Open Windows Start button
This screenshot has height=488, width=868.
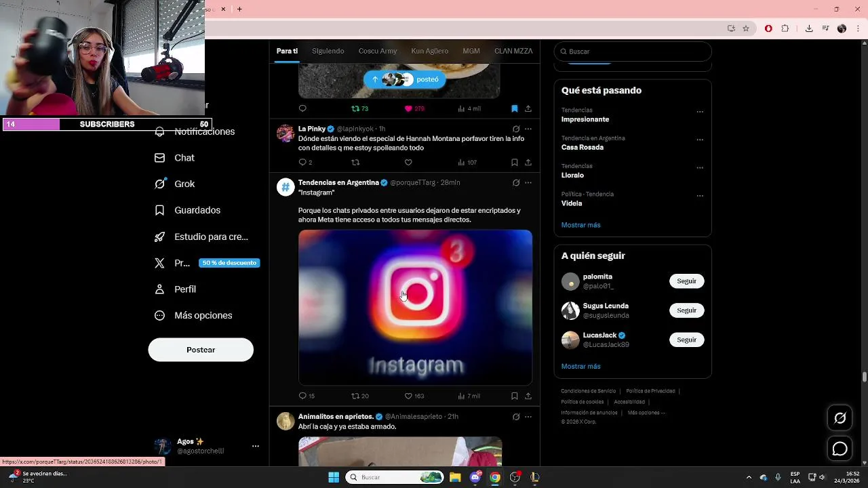click(334, 477)
